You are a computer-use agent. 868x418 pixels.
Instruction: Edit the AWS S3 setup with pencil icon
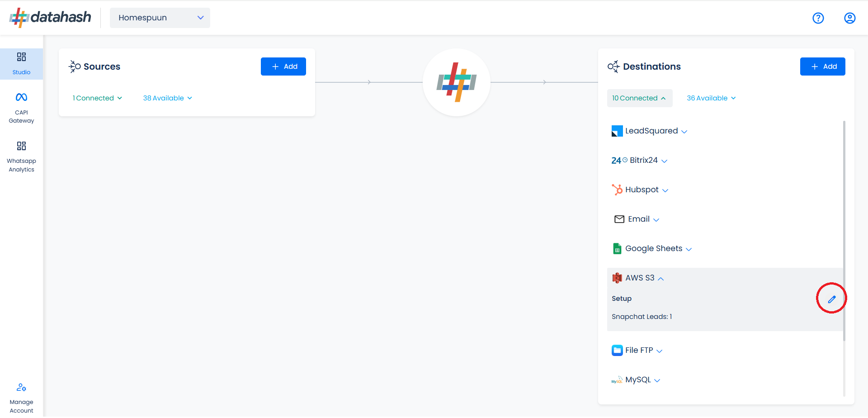832,299
